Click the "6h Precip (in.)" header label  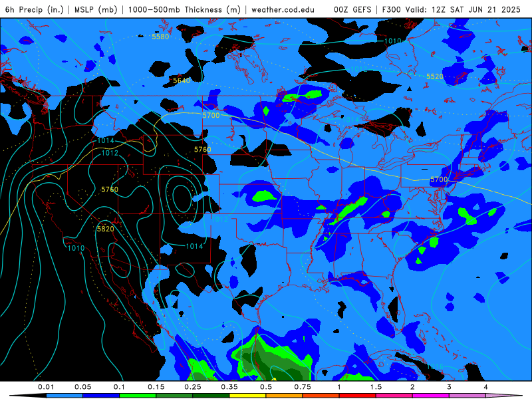point(35,9)
